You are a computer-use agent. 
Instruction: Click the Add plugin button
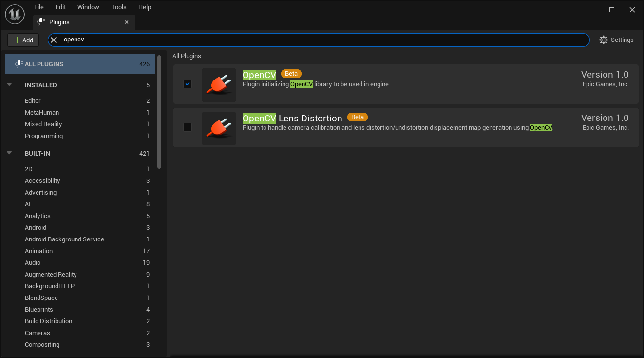[23, 40]
